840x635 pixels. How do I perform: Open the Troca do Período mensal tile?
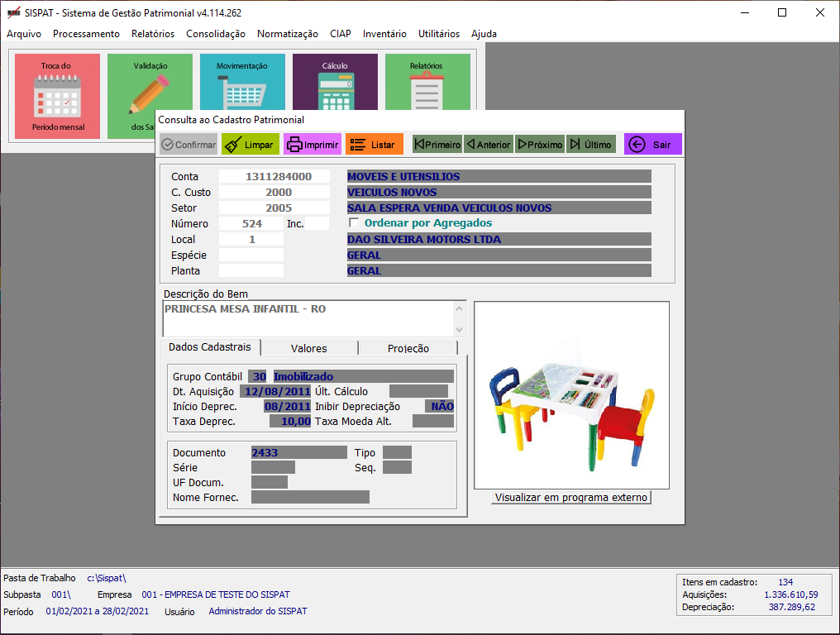(57, 96)
